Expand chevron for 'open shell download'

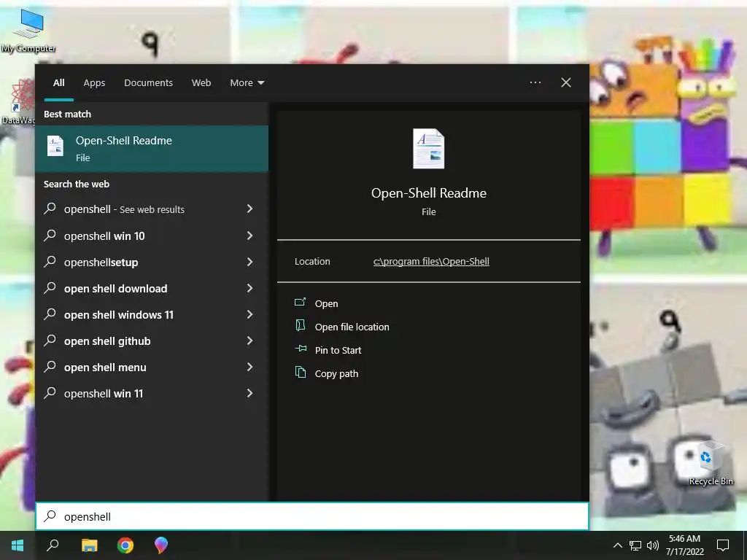[x=249, y=287]
